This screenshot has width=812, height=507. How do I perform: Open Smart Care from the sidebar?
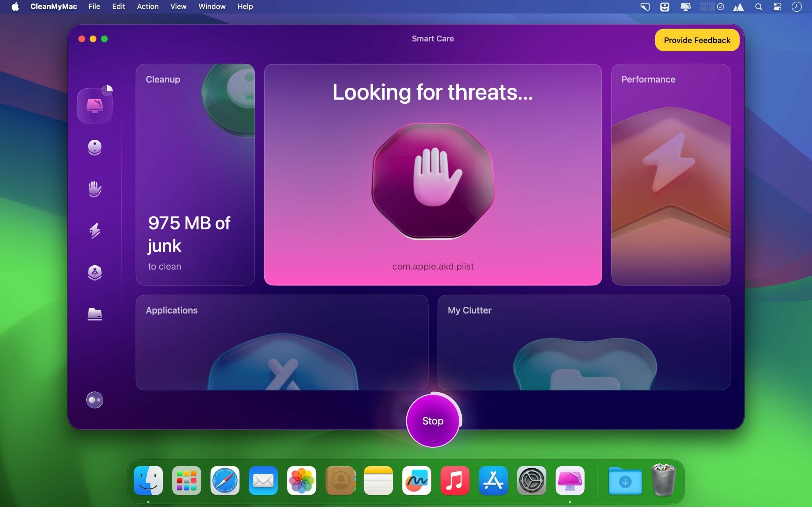95,105
